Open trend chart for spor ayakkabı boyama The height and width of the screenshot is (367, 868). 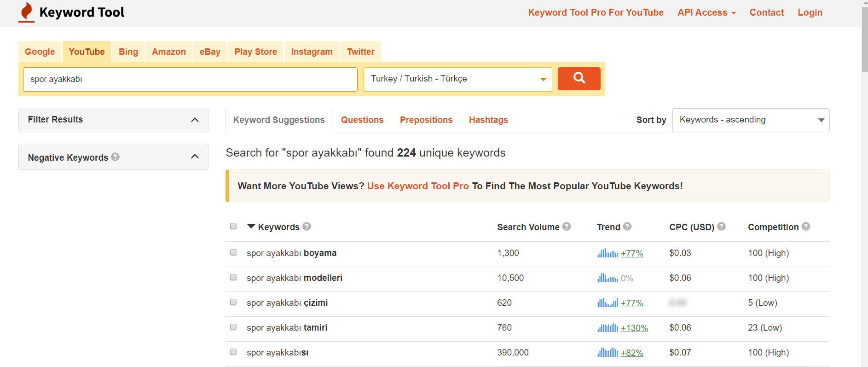(608, 253)
